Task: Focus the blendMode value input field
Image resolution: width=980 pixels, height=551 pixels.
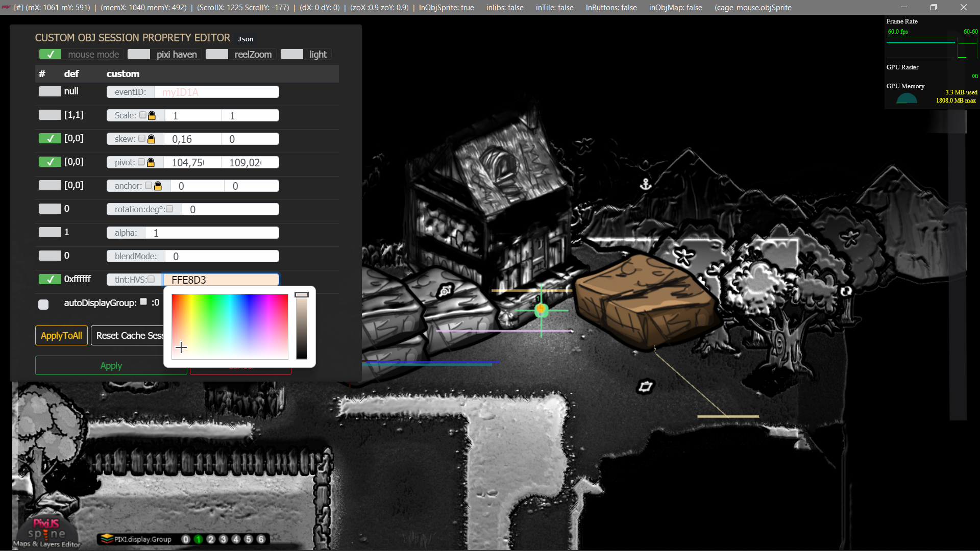Action: [222, 257]
